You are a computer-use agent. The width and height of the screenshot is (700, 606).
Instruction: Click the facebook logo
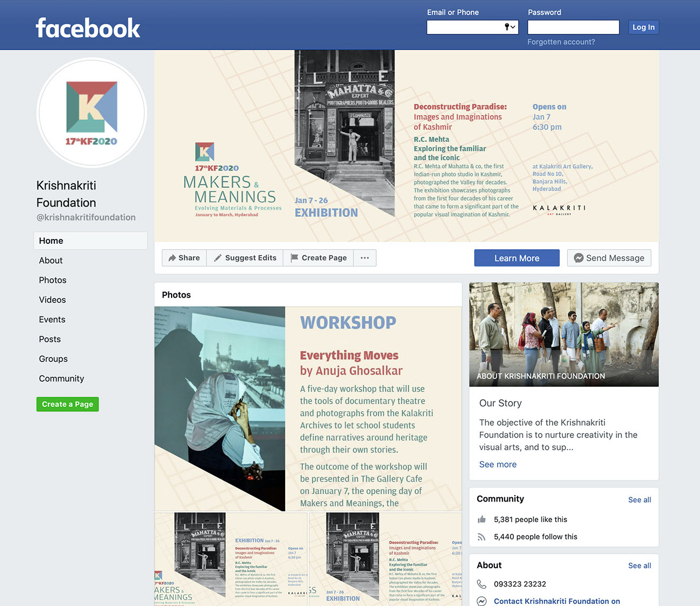point(88,28)
